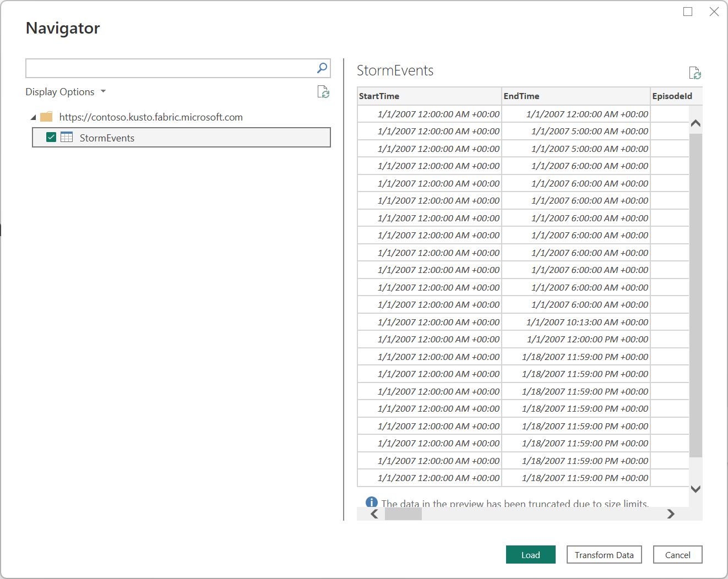728x579 pixels.
Task: Click the left arrow on the horizontal scrollbar
Action: click(x=374, y=514)
